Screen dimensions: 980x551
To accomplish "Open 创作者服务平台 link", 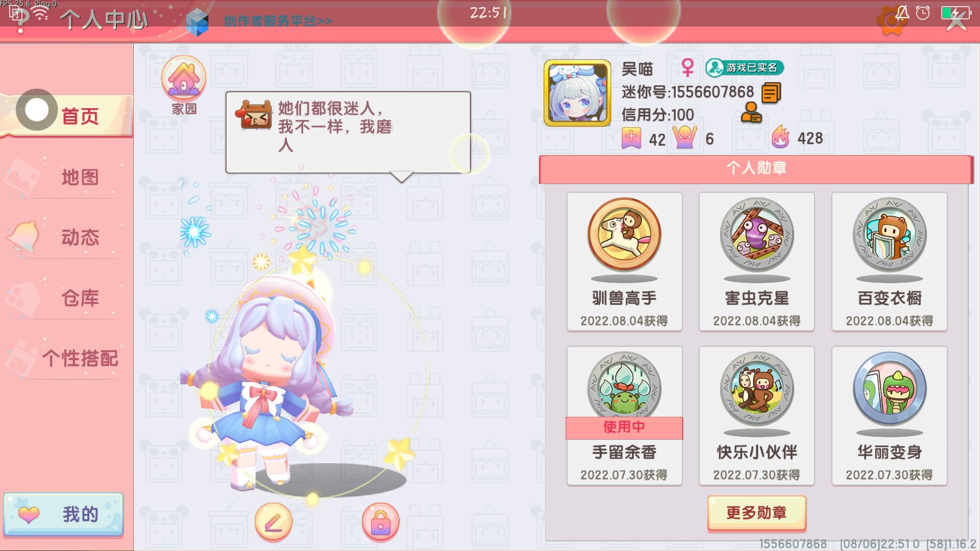I will (278, 21).
